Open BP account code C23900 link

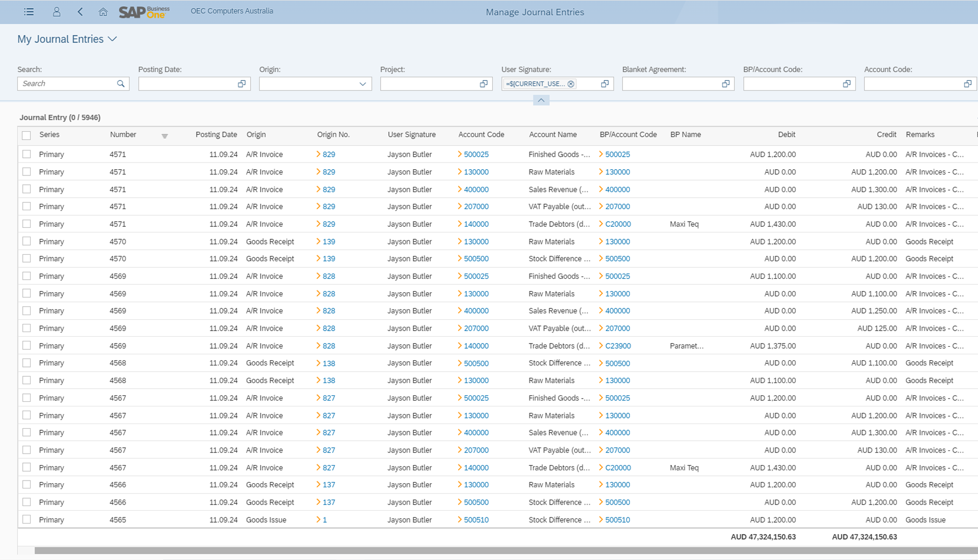point(618,346)
